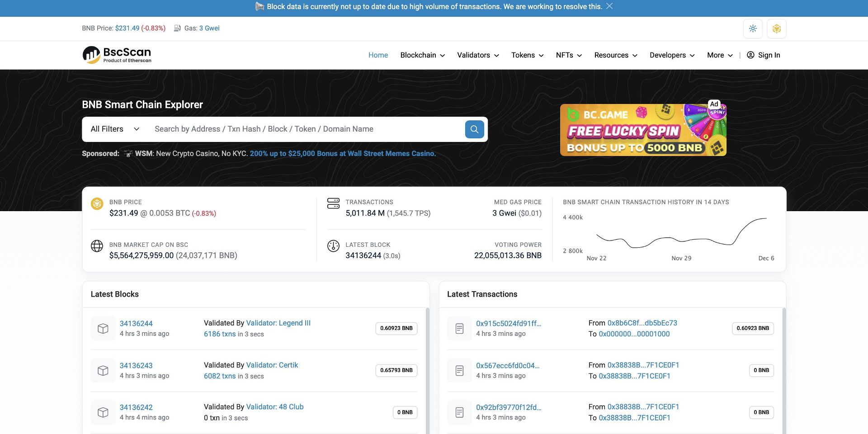Screen dimensions: 868x434
Task: Click the 3 Gwei gas link
Action: (x=209, y=28)
